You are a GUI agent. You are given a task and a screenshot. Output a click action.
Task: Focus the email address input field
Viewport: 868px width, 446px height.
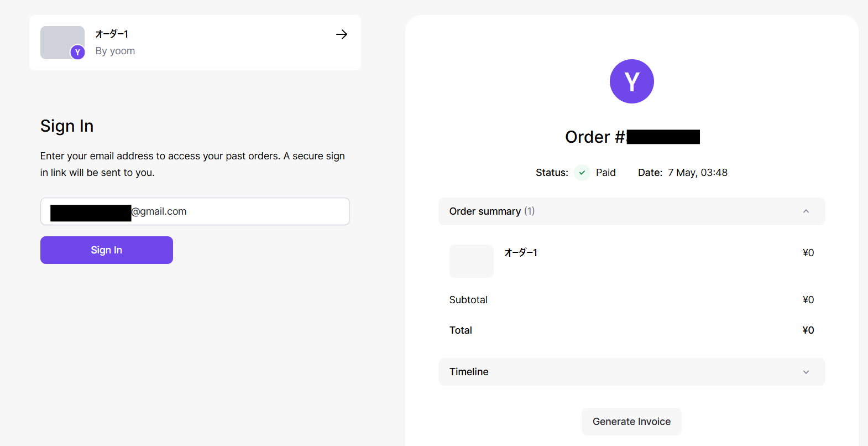tap(195, 211)
